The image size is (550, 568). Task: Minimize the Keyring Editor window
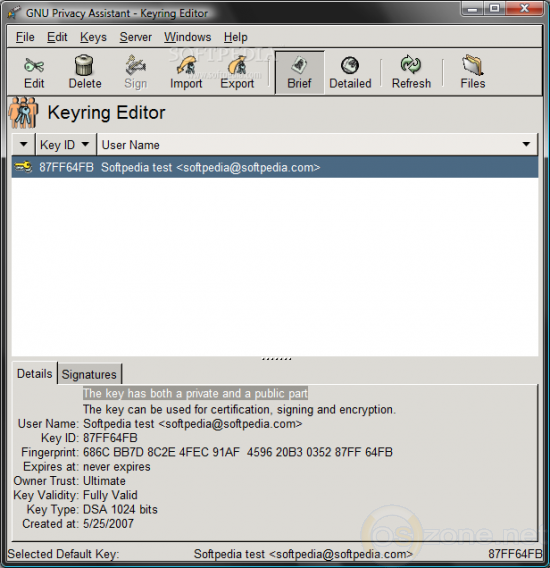(x=473, y=9)
